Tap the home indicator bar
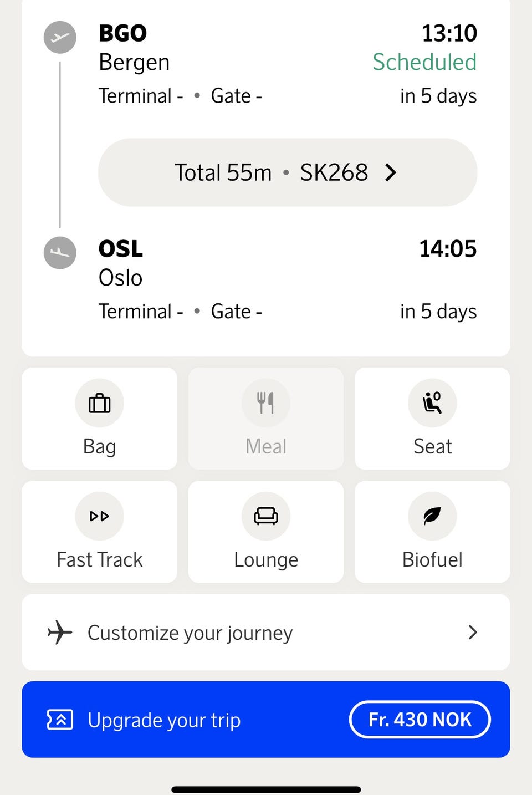 point(266,789)
